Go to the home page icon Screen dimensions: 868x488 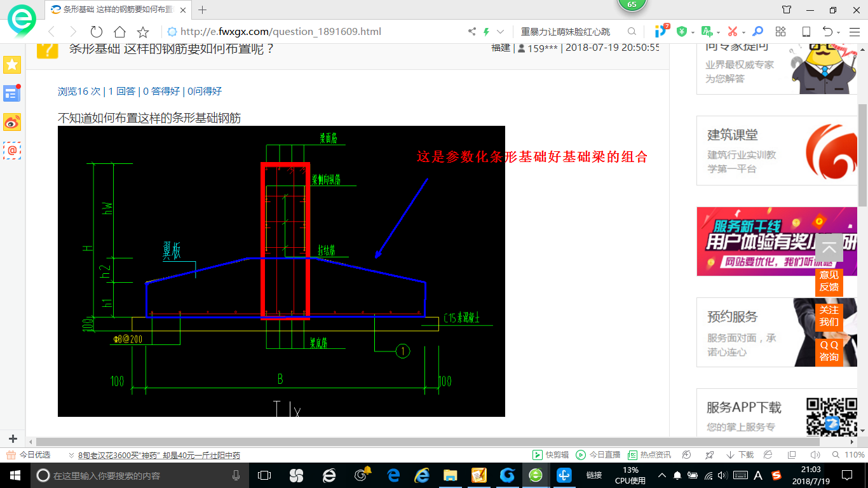pos(119,32)
